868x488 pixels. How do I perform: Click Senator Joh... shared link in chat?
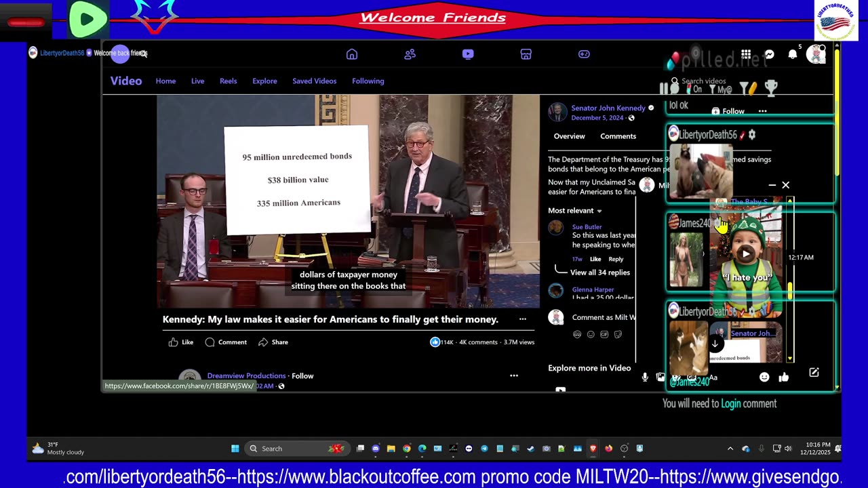click(x=753, y=333)
